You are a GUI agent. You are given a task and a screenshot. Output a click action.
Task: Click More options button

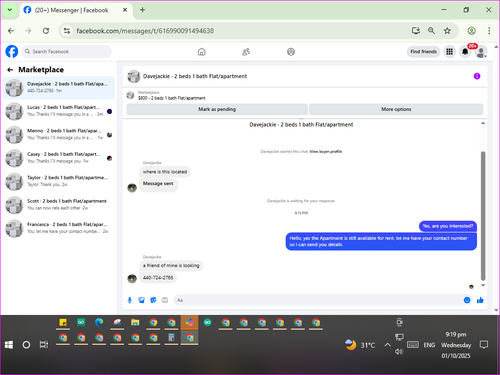click(396, 109)
